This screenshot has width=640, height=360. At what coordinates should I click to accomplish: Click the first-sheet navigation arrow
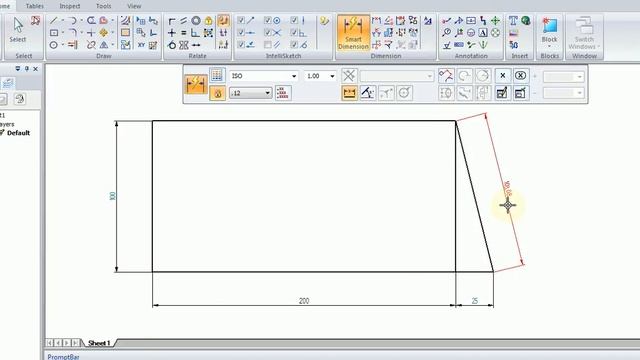point(49,343)
